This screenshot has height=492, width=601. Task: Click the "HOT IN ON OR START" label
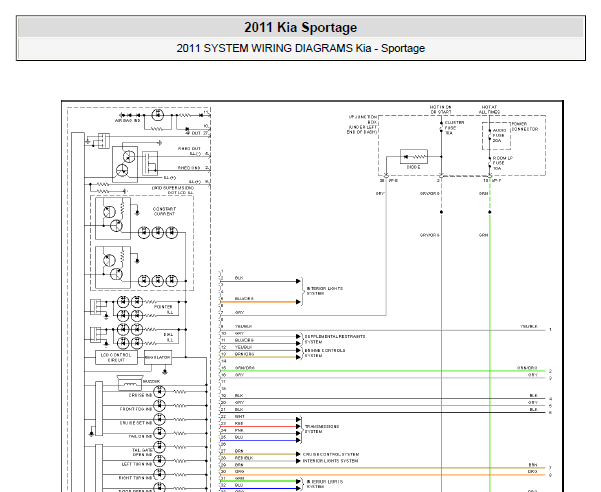[440, 109]
